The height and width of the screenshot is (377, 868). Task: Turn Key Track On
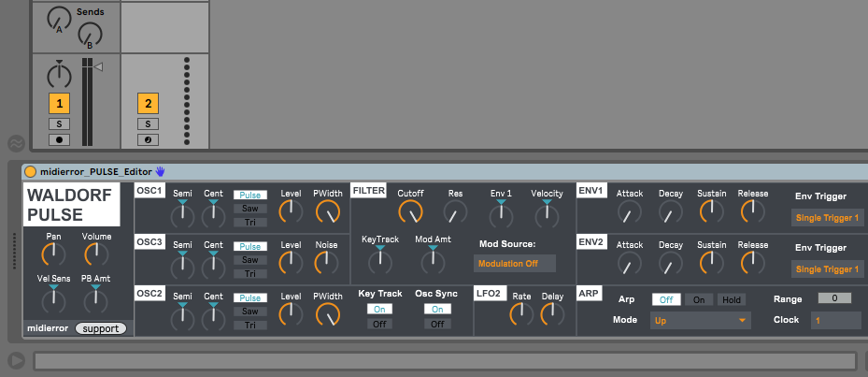point(379,310)
